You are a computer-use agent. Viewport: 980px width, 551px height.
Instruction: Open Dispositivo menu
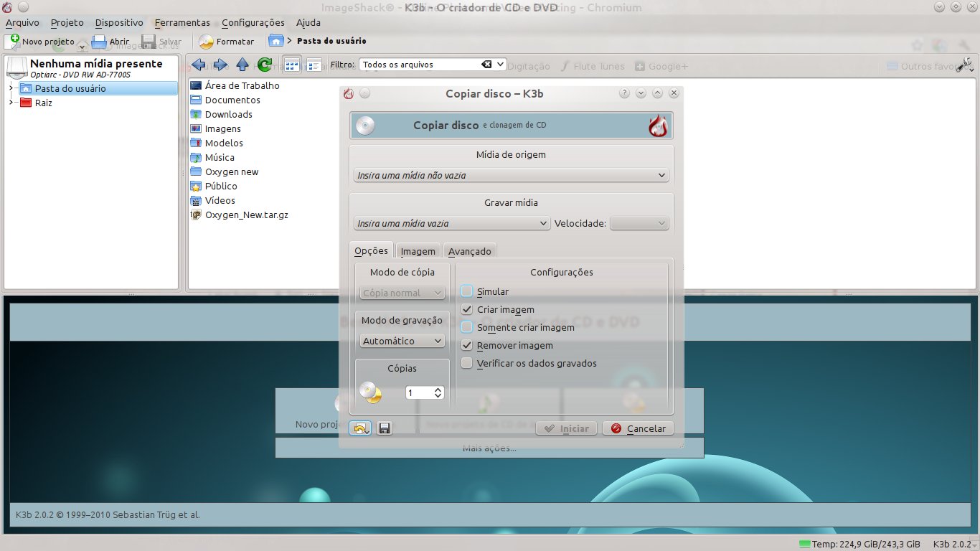tap(119, 22)
